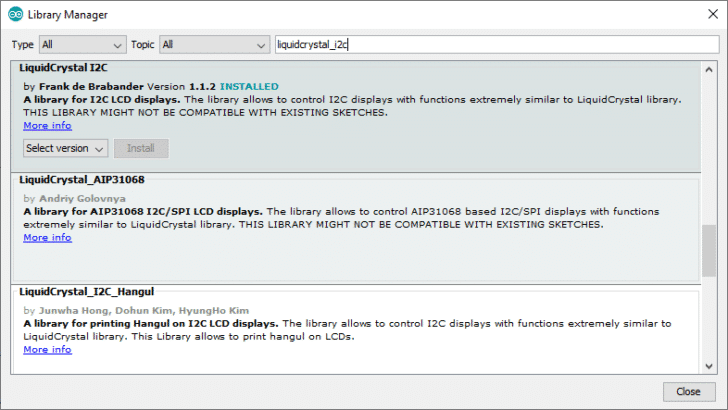Expand the Select version dropdown
This screenshot has height=410, width=728.
(65, 149)
